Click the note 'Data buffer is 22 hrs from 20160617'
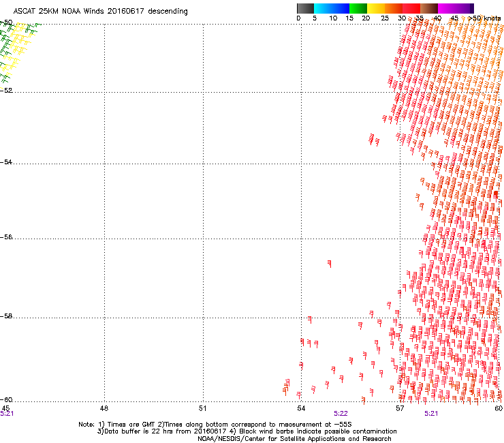The height and width of the screenshot is (443, 504). [166, 431]
